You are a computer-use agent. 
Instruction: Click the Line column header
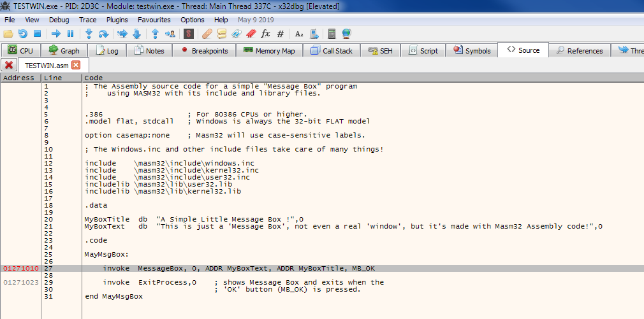(62, 78)
